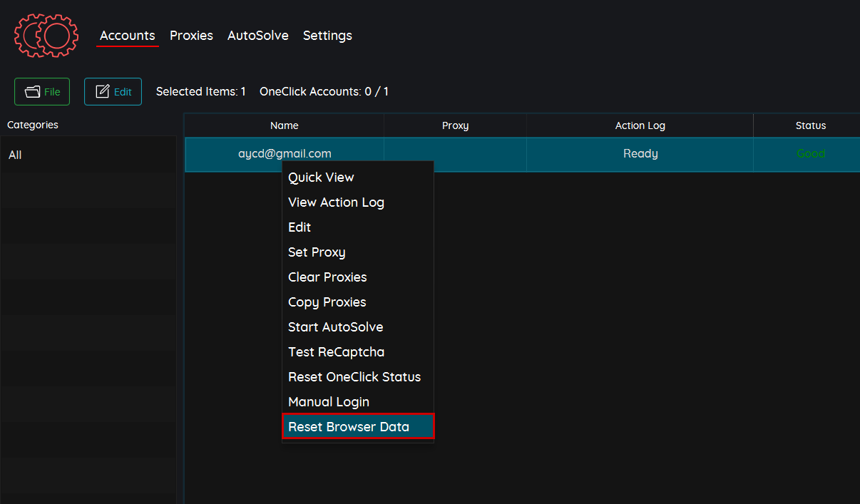Click the folder icon in File button
860x504 pixels.
(x=32, y=92)
